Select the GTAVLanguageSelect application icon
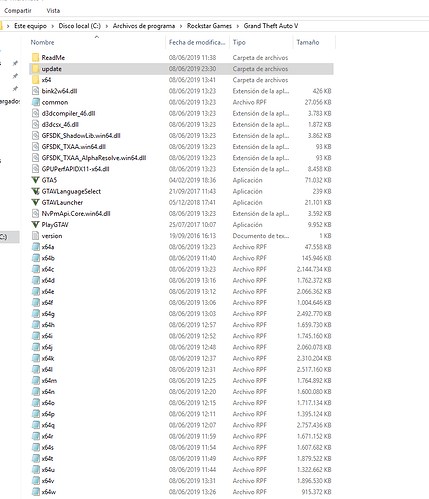429x499 pixels. pyautogui.click(x=35, y=191)
